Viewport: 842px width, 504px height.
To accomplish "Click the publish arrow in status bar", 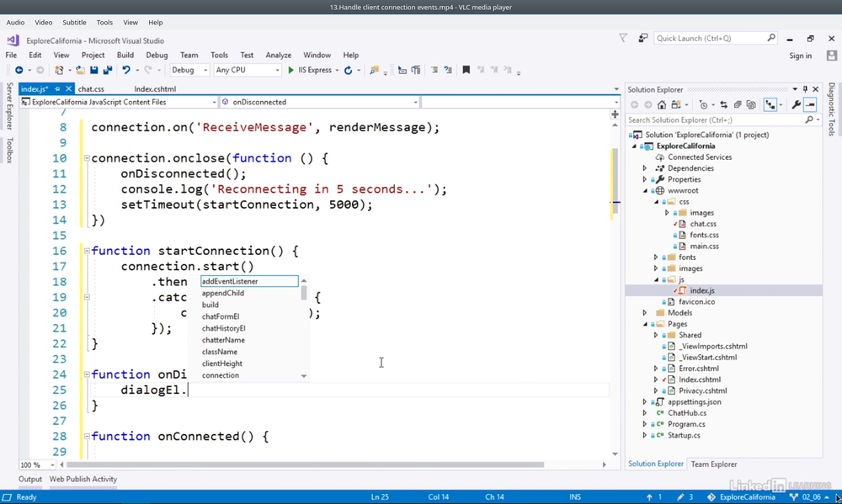I will click(x=649, y=497).
